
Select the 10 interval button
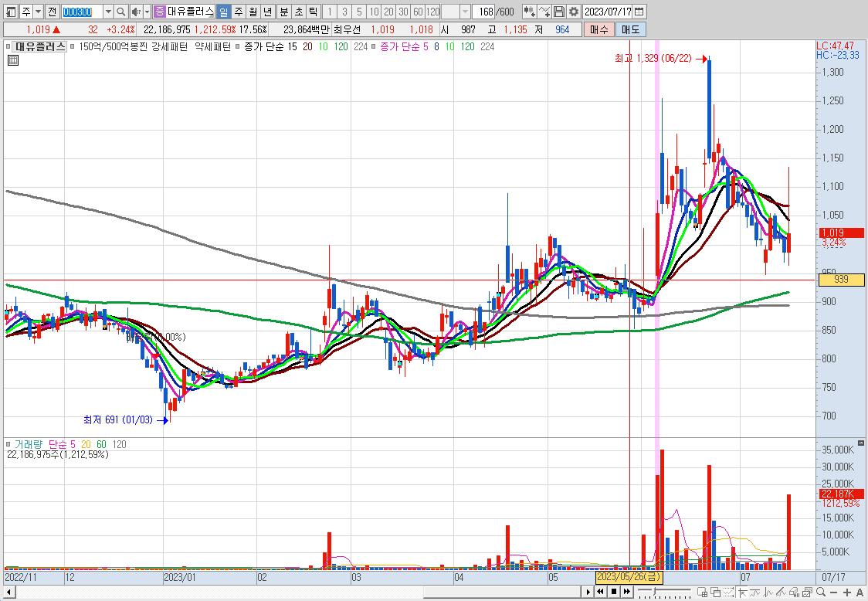pos(375,11)
